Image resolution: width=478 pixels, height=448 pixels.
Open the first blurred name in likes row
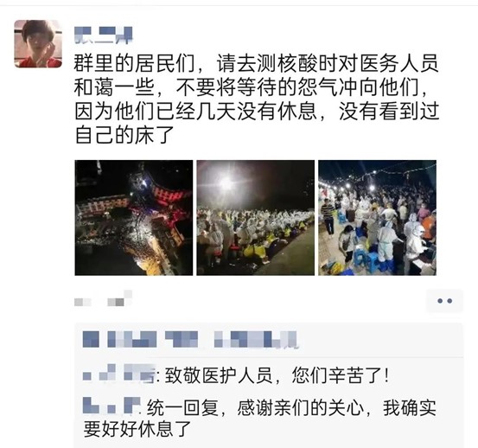coord(91,339)
